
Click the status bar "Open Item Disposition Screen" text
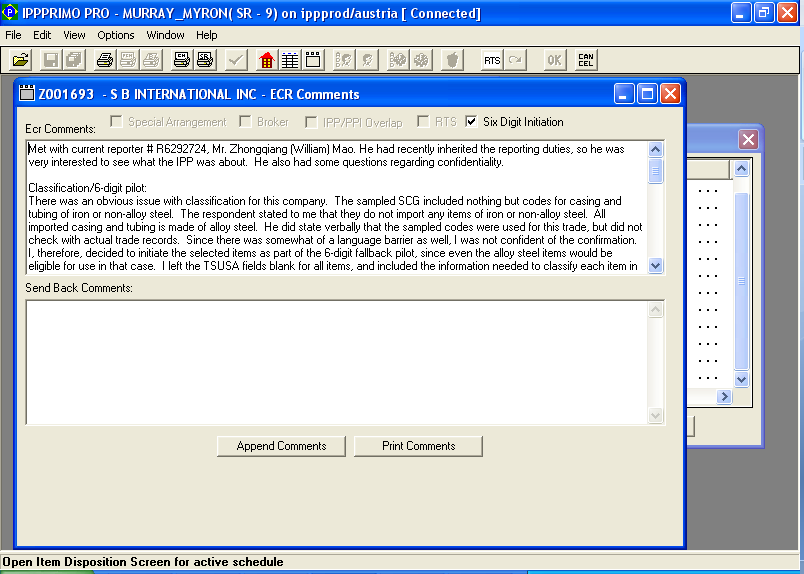point(143,562)
